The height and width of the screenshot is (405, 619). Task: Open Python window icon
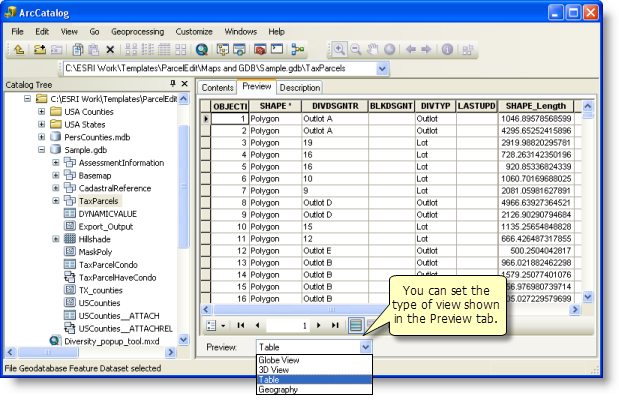[x=277, y=49]
